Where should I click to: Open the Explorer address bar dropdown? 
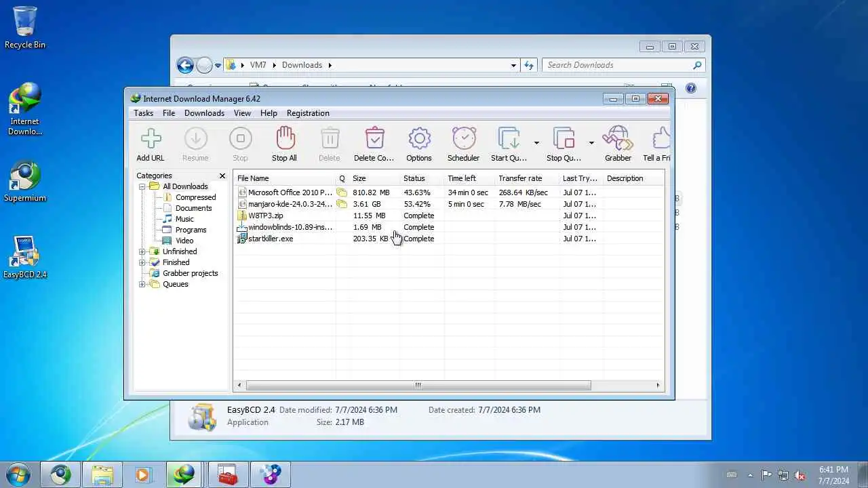point(513,65)
